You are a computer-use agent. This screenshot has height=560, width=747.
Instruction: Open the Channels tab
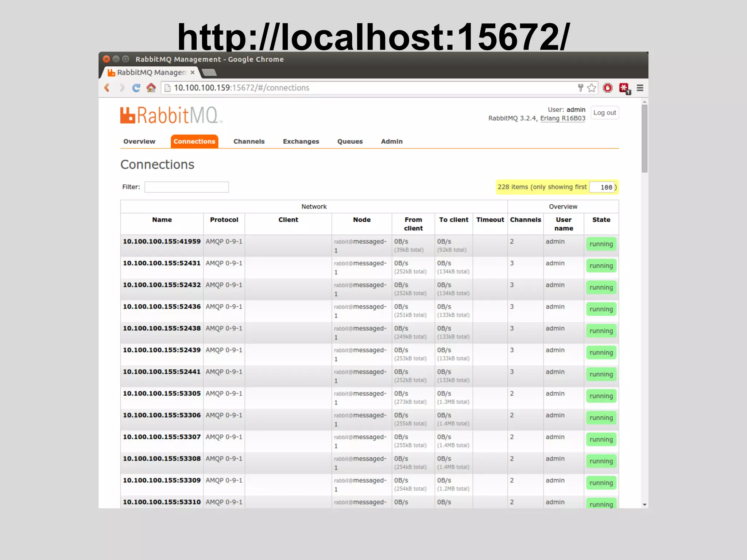[249, 141]
